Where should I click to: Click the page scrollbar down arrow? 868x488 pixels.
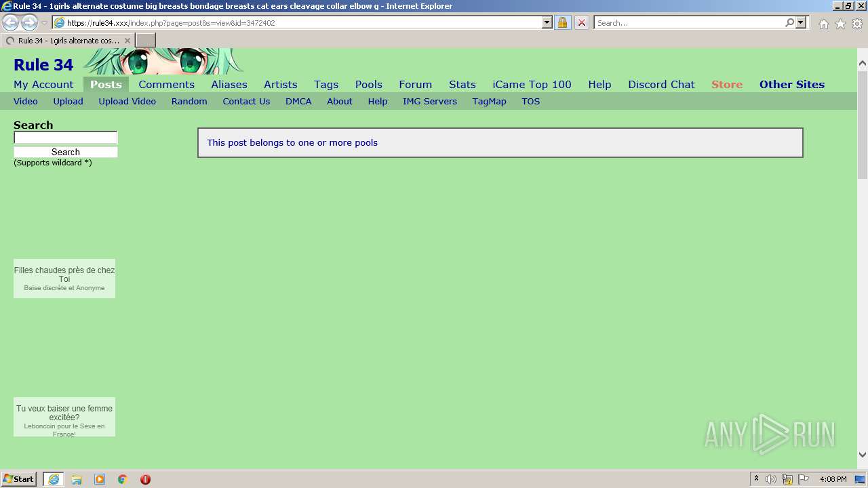(863, 455)
